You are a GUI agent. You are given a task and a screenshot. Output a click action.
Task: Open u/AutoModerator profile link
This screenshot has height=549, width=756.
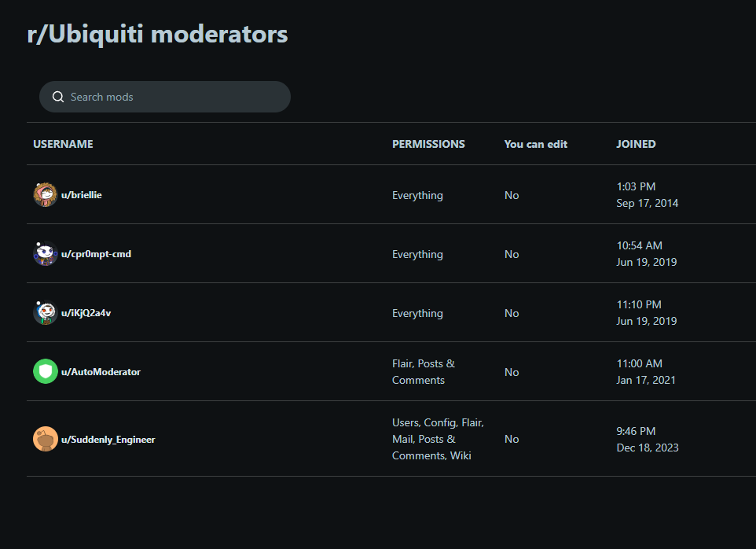pos(101,372)
